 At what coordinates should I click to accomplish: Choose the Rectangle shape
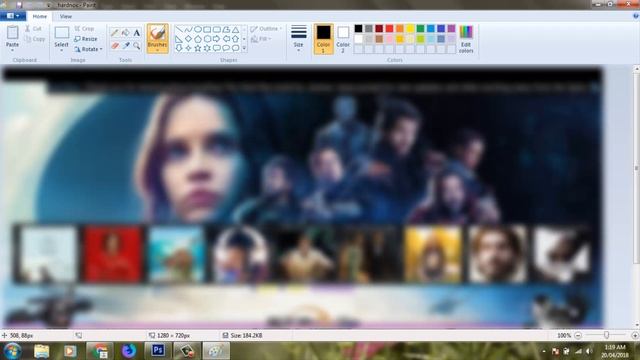click(207, 29)
